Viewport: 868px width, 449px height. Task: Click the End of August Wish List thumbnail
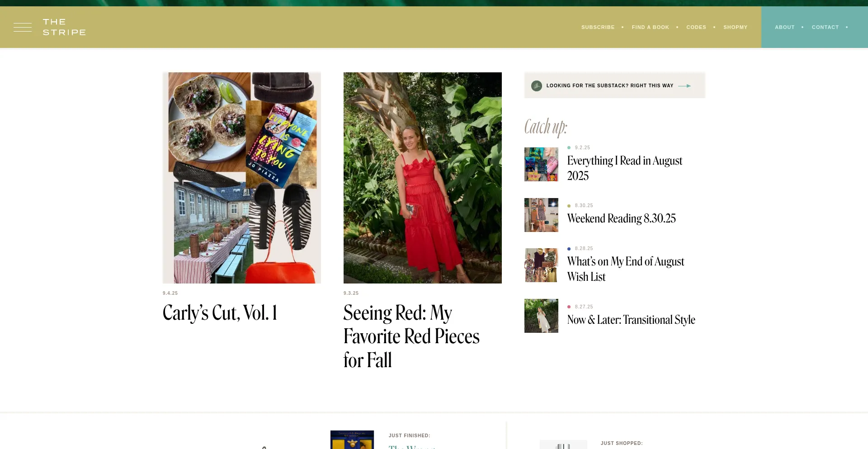[x=541, y=265]
